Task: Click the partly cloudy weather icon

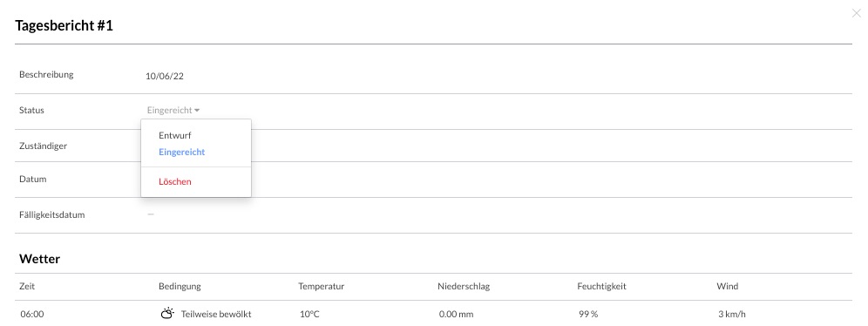Action: [167, 314]
